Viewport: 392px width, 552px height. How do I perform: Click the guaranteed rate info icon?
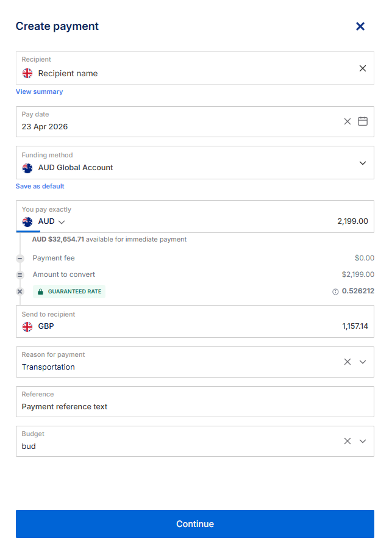[335, 292]
